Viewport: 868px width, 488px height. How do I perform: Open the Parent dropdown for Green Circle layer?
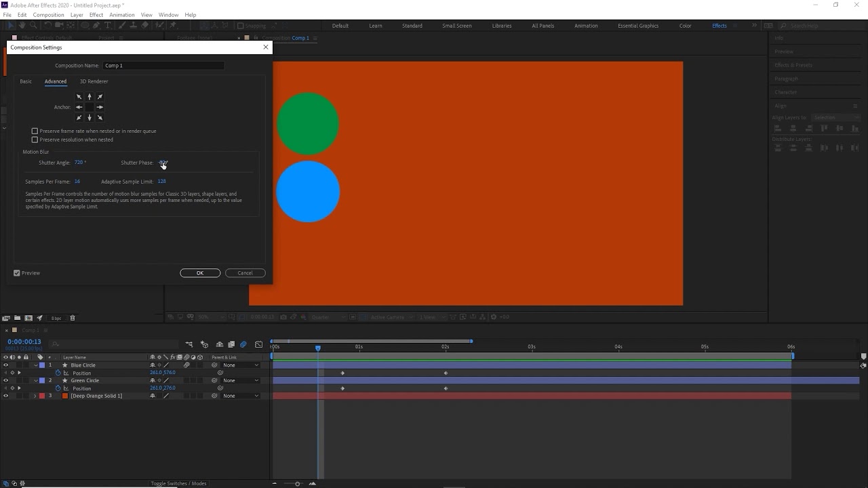coord(241,380)
